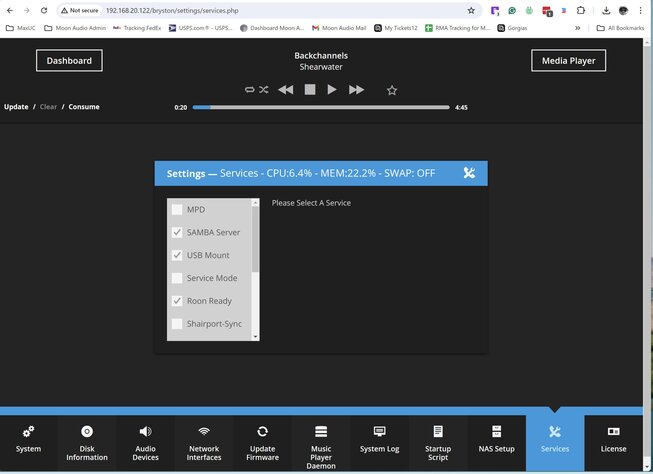Screen dimensions: 653x474
Task: Stop playback of Backchannels
Action: click(310, 90)
